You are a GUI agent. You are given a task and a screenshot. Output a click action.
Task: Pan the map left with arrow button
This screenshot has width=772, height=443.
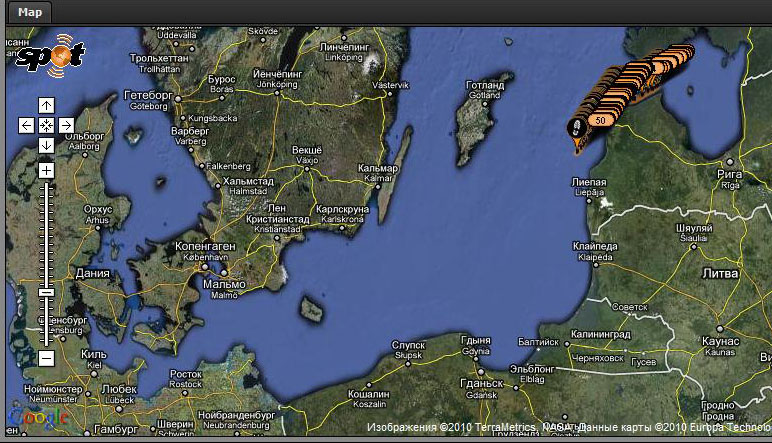(27, 125)
